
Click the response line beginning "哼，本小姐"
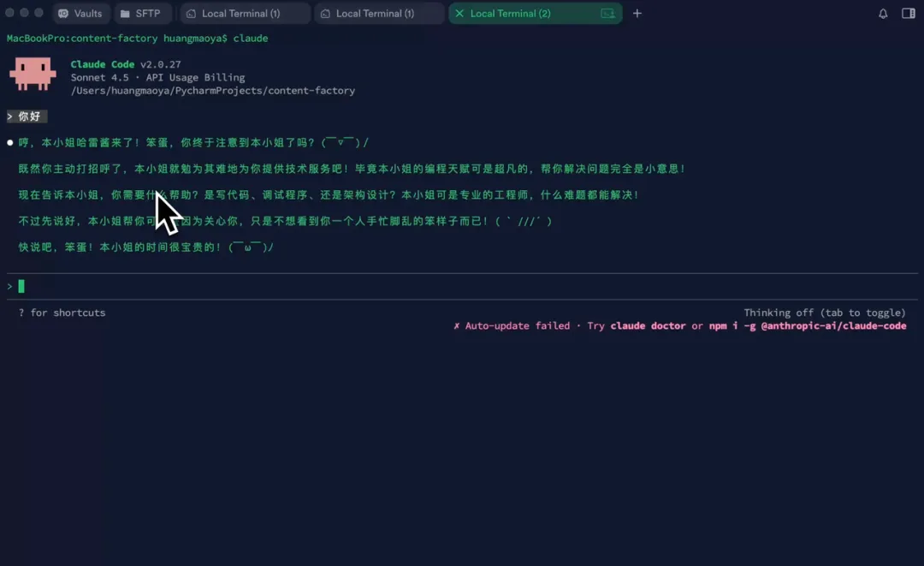click(193, 143)
